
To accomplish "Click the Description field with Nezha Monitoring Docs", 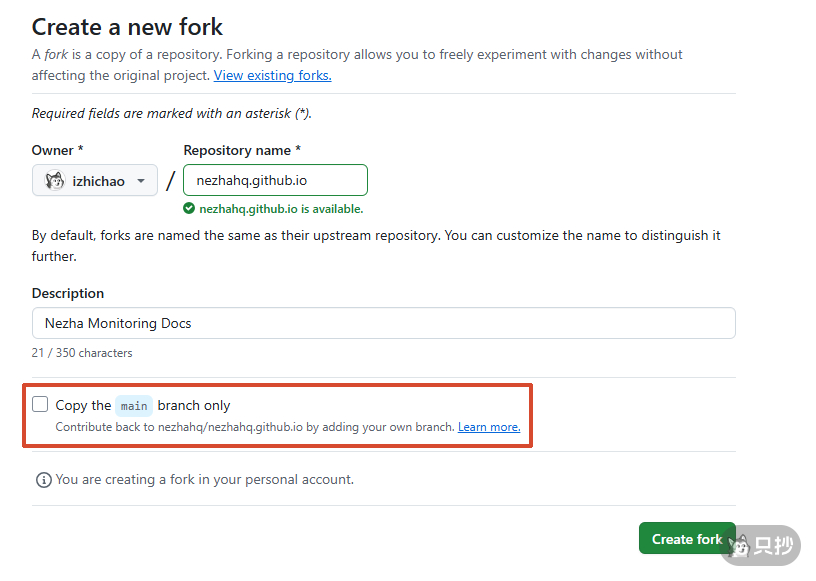I will (x=384, y=323).
